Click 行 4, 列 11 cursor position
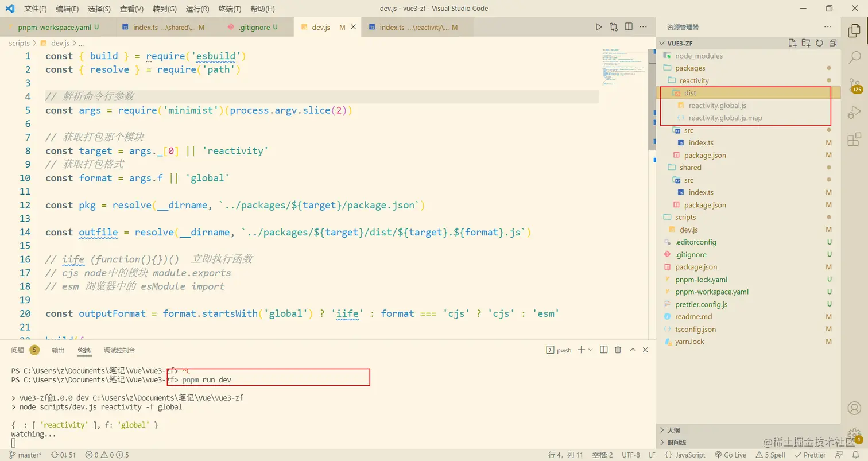Image resolution: width=868 pixels, height=461 pixels. (x=565, y=455)
